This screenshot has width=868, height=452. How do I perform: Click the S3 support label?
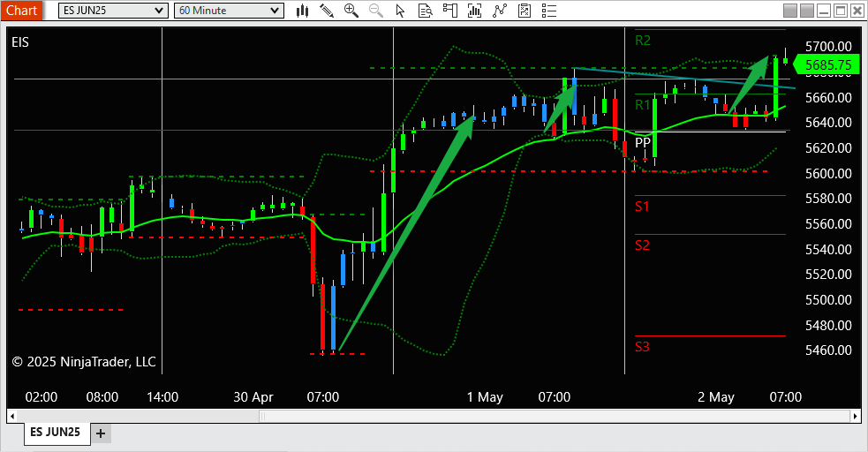tap(642, 347)
